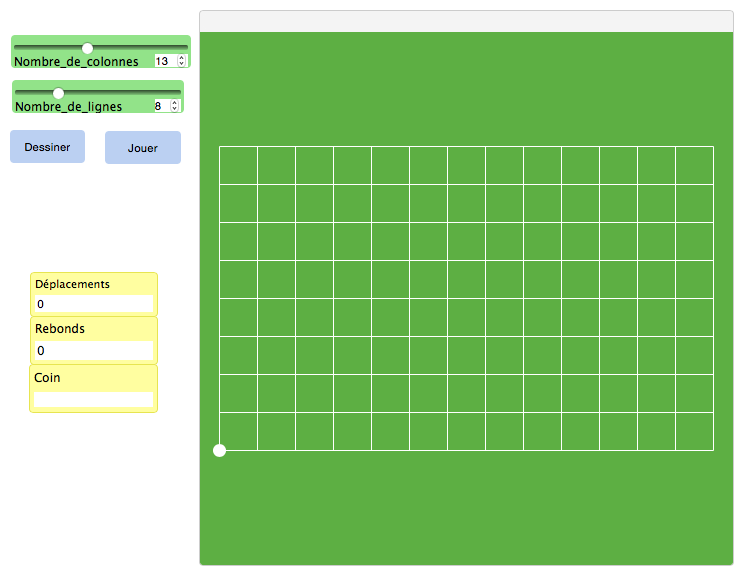Decrease the column count with down arrow
Viewport: 739px width, 574px height.
[181, 64]
